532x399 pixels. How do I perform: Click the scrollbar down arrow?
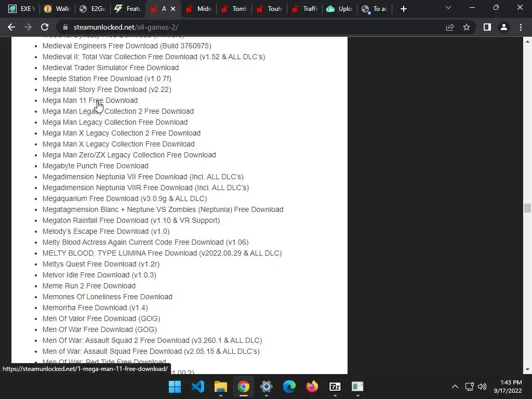click(527, 369)
